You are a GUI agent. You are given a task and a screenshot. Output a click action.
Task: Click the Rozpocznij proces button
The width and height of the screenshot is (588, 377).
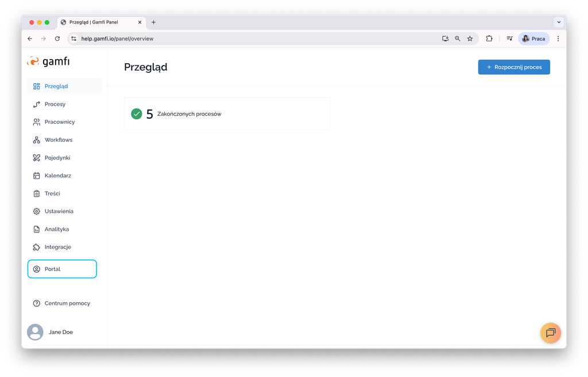click(514, 67)
